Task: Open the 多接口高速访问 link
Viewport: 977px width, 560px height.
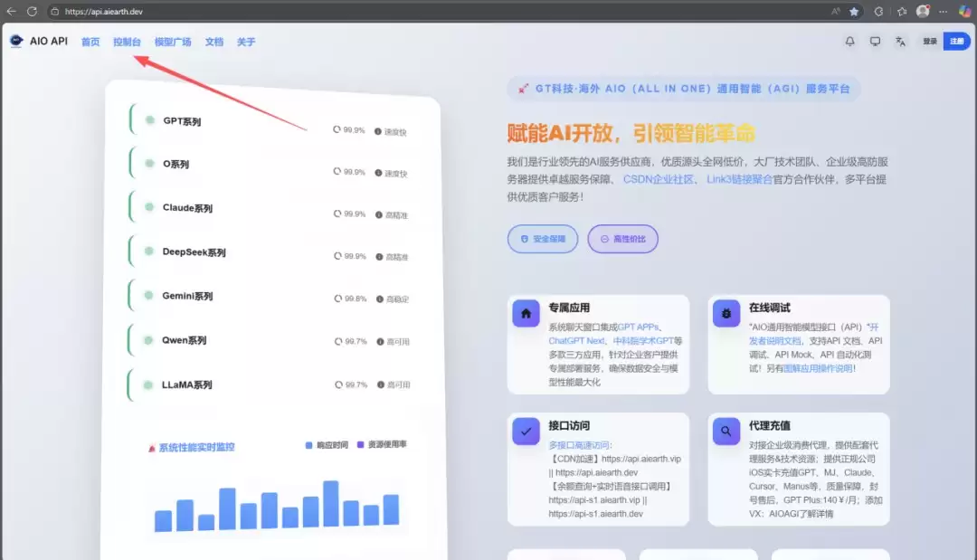Action: tap(579, 445)
